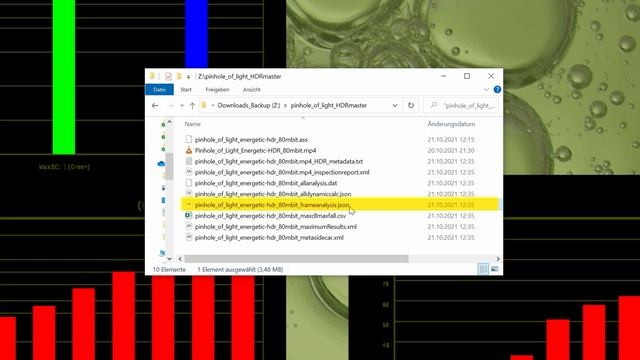Click the 20.10.2021 21:30 date cell
This screenshot has height=360, width=640.
[451, 151]
